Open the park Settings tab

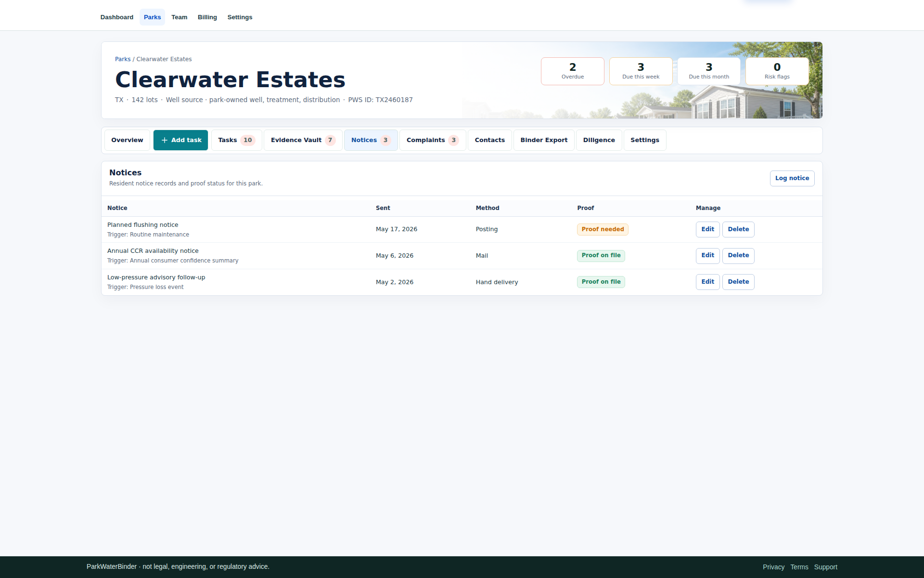[x=644, y=140]
